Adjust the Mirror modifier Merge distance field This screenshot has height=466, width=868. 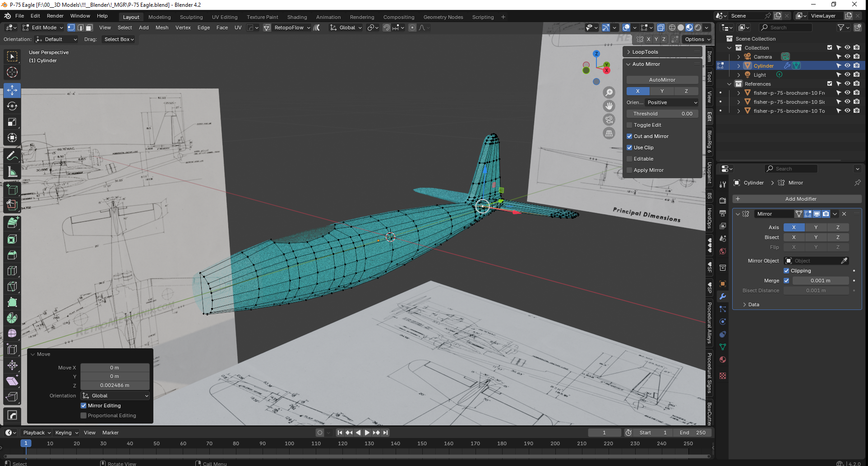point(821,281)
